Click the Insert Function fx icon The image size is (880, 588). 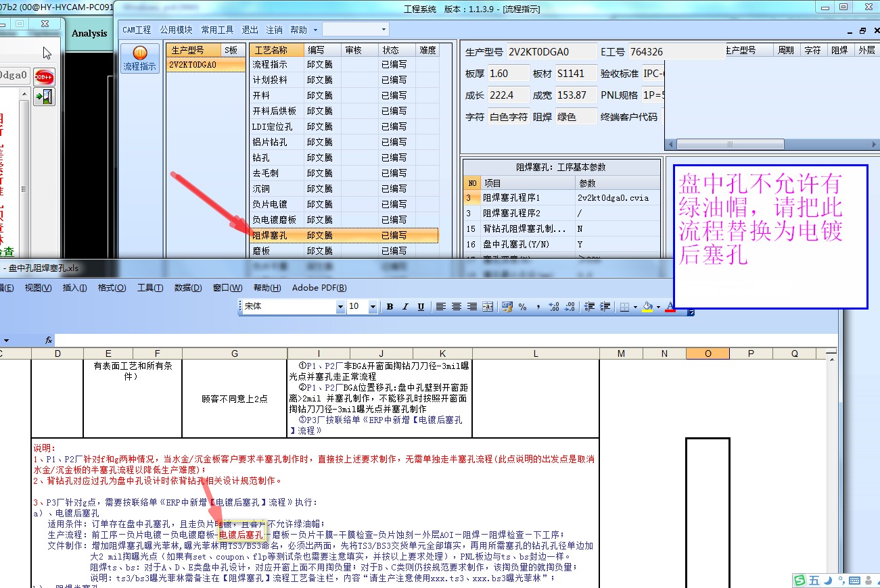(x=49, y=340)
